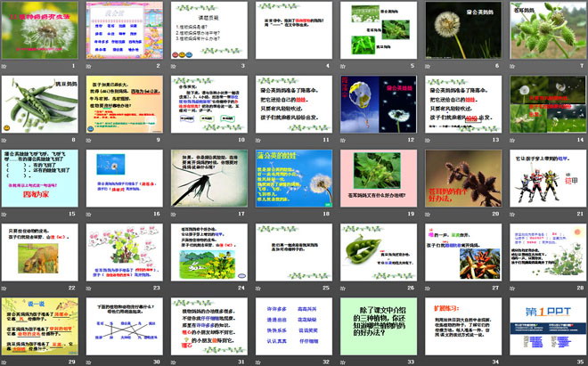Select slide 13 thumbnail
The width and height of the screenshot is (588, 366).
(463, 104)
